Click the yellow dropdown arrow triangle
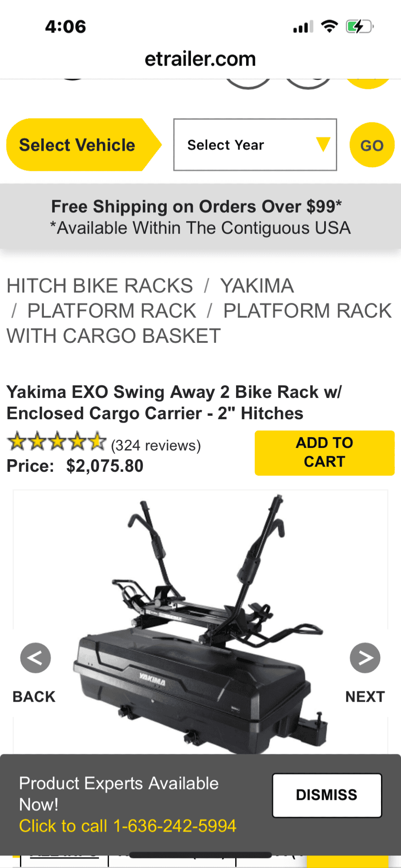This screenshot has width=401, height=868. tap(323, 144)
